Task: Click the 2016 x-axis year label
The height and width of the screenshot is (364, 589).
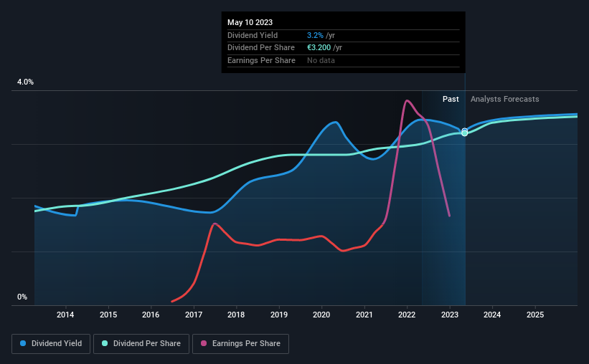Action: pos(151,315)
